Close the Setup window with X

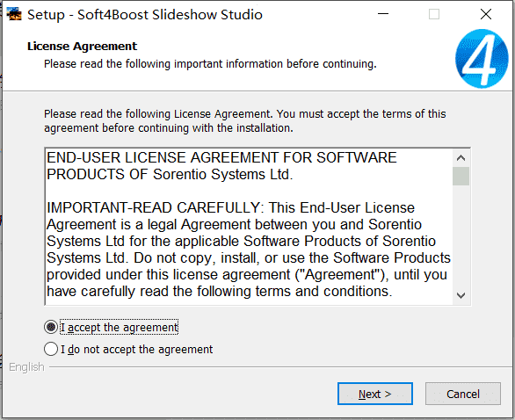pos(486,14)
